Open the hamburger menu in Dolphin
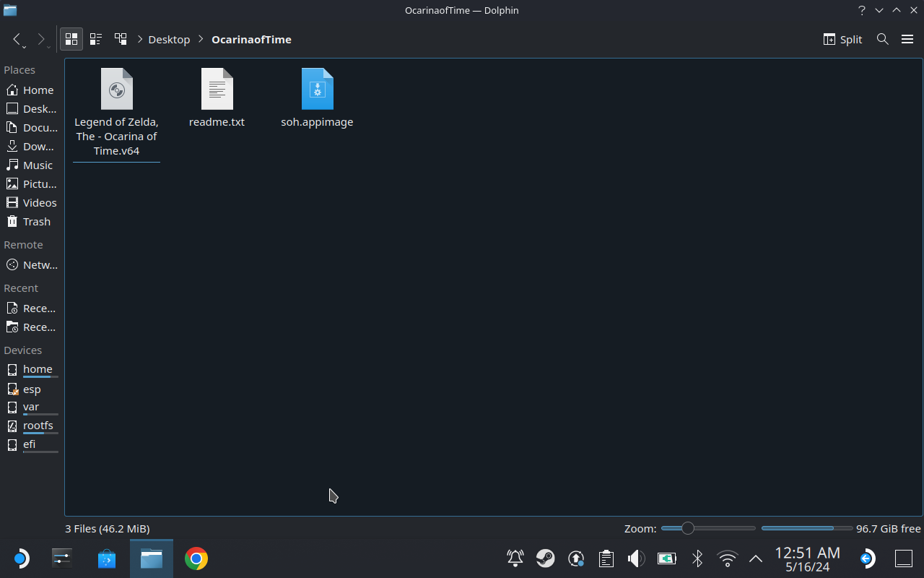The height and width of the screenshot is (578, 924). pos(907,39)
